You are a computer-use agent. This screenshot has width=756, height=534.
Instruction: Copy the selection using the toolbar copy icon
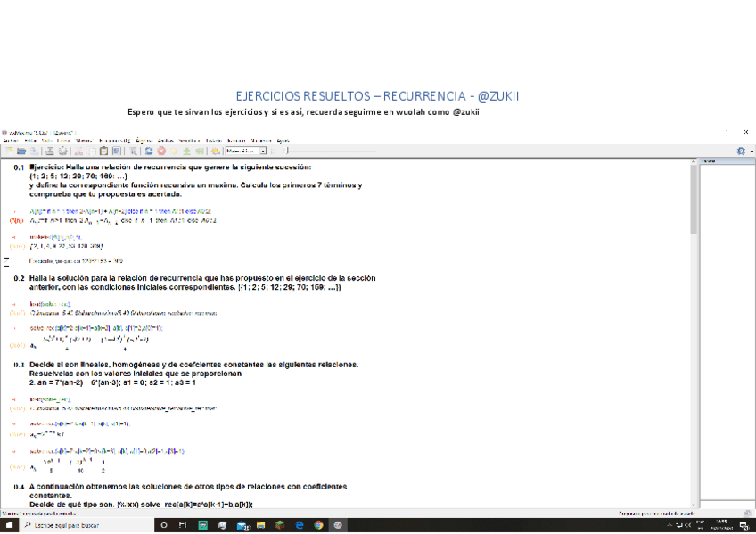click(92, 151)
